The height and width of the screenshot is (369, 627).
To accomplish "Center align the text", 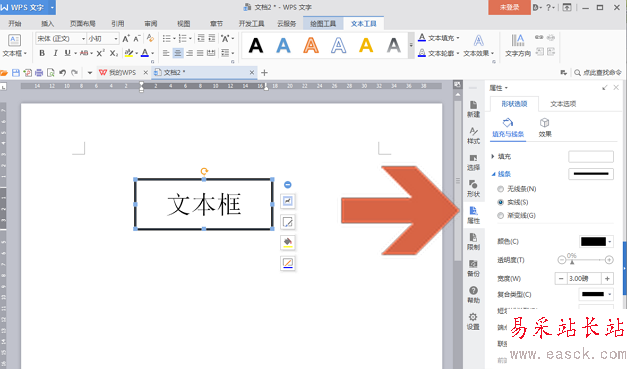I will pos(178,53).
